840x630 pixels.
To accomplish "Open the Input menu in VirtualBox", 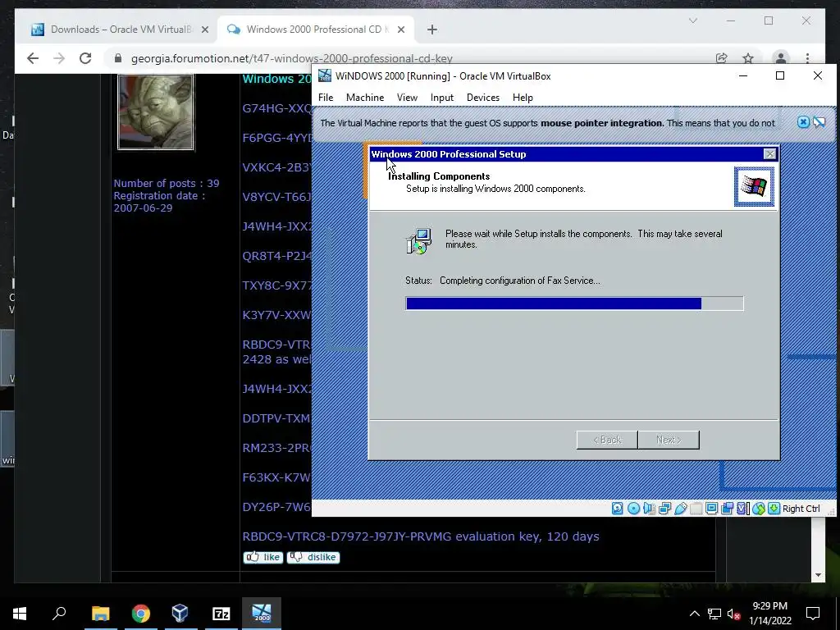I will 442,98.
